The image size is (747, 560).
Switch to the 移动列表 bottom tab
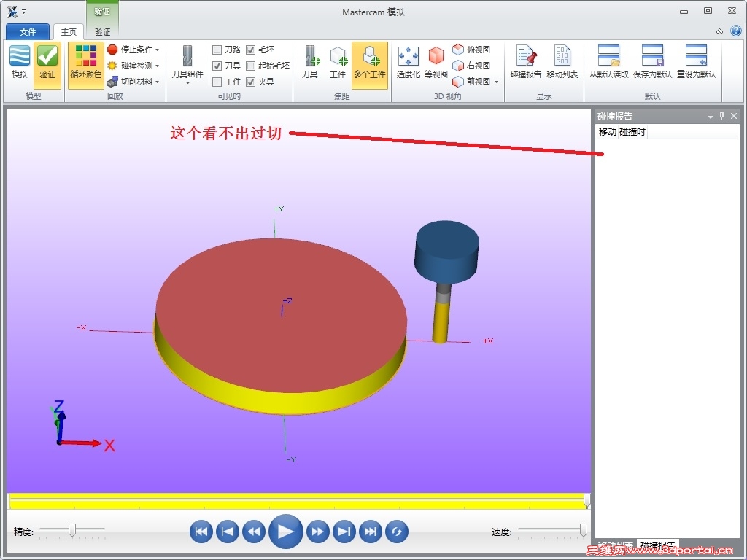(616, 544)
